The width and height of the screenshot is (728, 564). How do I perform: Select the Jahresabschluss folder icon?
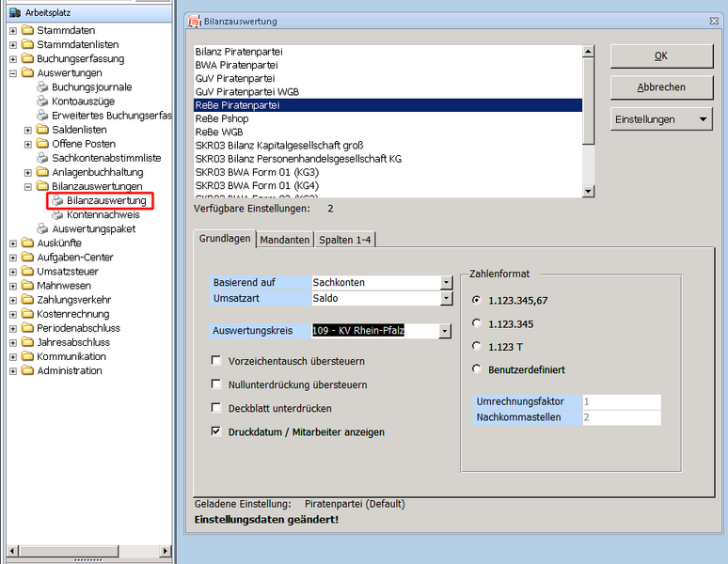pyautogui.click(x=27, y=342)
